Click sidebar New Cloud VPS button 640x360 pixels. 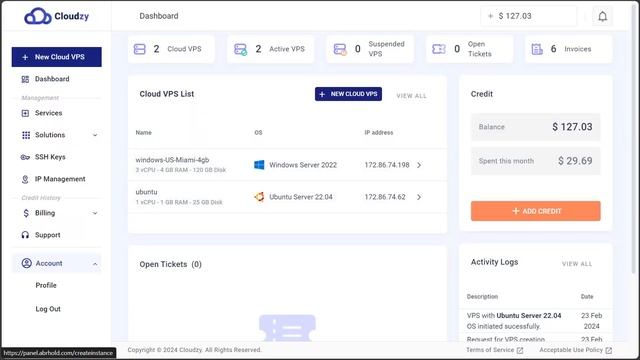56,57
